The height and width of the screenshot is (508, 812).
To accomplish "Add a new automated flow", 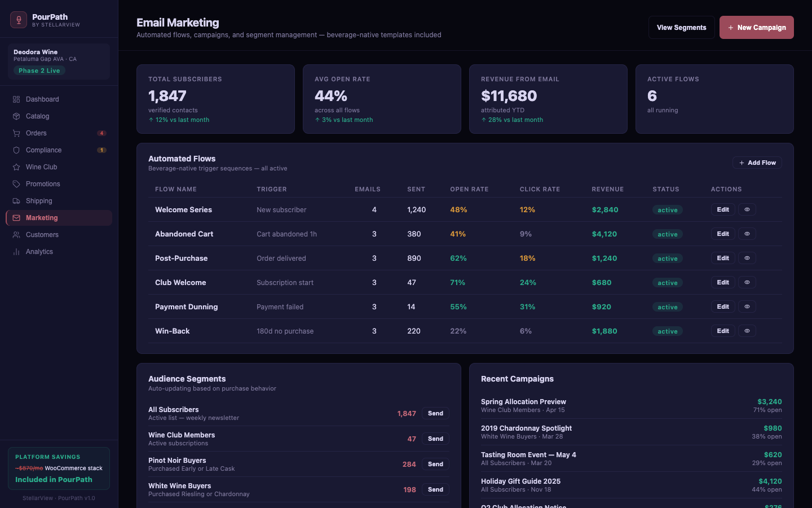I will pos(757,163).
